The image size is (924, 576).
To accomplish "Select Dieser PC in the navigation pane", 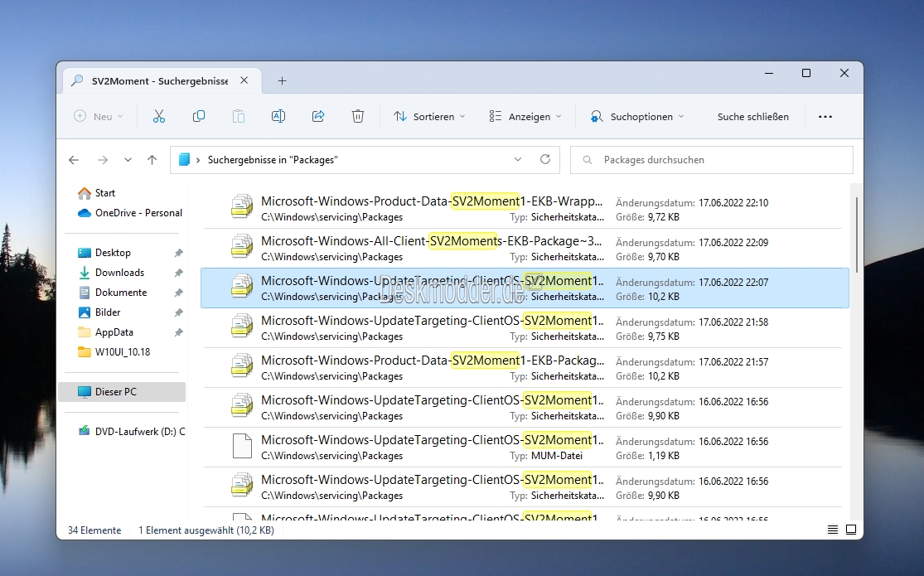I will click(122, 391).
